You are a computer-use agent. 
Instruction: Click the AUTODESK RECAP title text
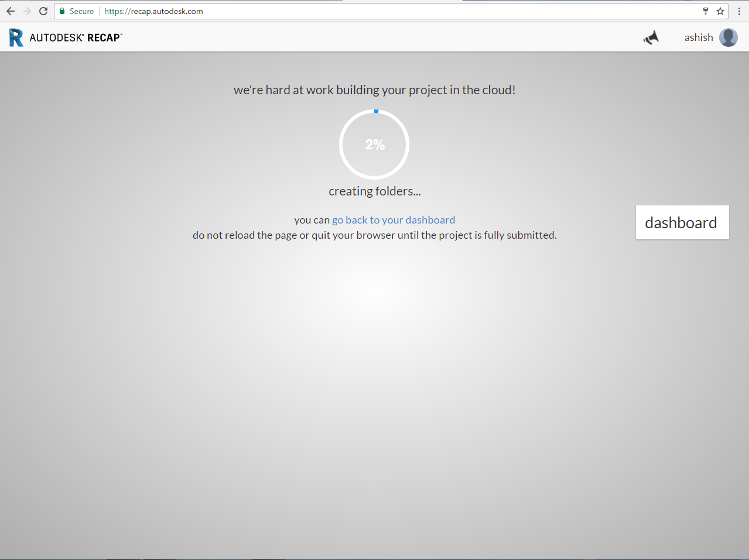tap(76, 37)
